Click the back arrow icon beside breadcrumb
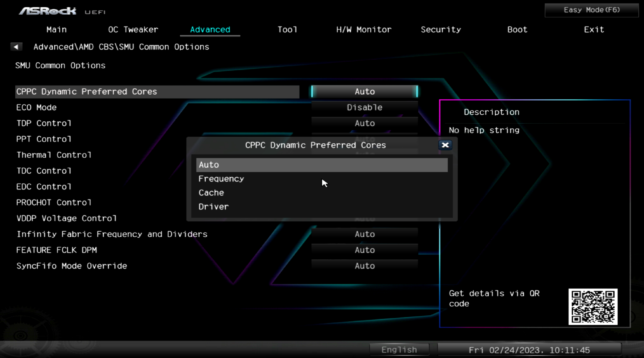 [16, 47]
